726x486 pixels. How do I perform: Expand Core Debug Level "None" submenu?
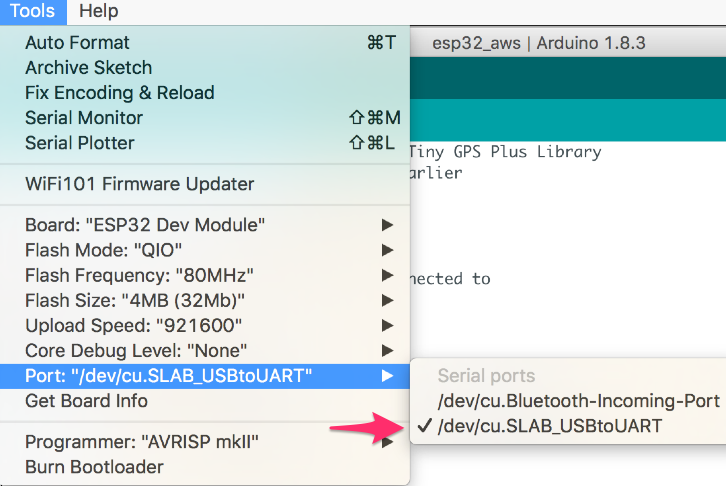205,350
